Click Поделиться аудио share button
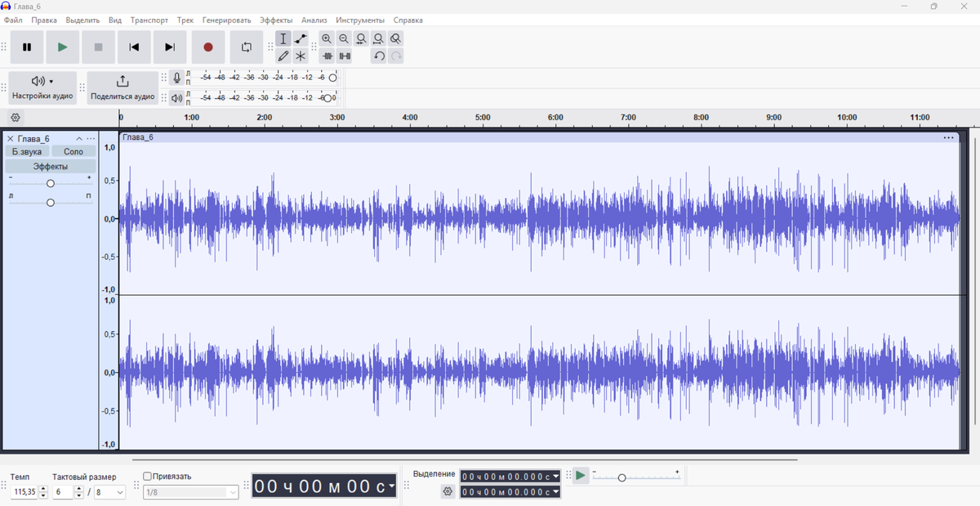Image resolution: width=980 pixels, height=506 pixels. 122,88
